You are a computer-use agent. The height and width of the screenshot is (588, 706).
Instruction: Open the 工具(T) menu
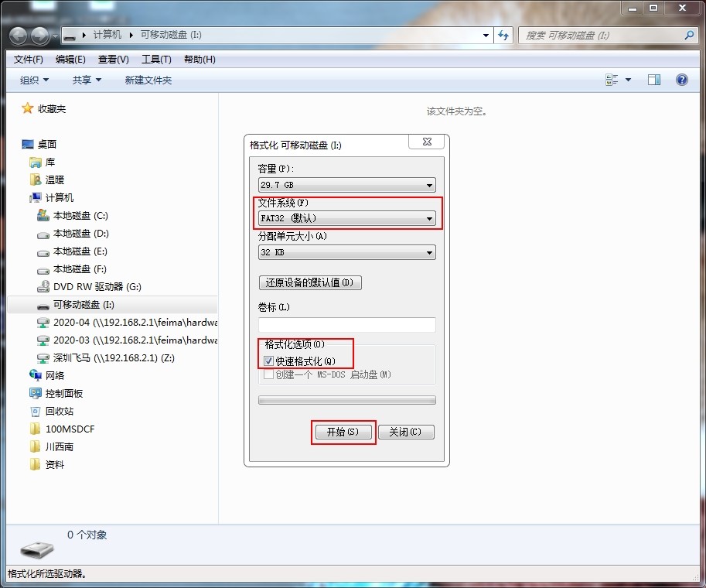click(156, 60)
